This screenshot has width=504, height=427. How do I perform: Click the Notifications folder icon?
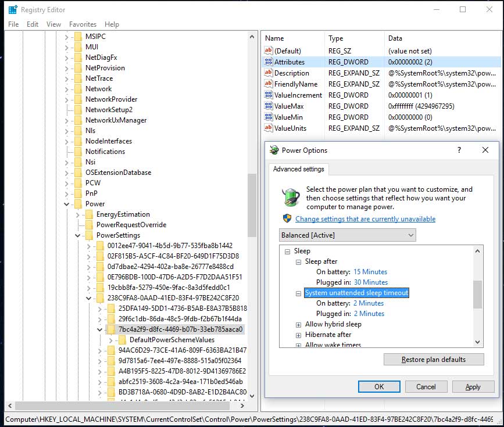tap(78, 151)
